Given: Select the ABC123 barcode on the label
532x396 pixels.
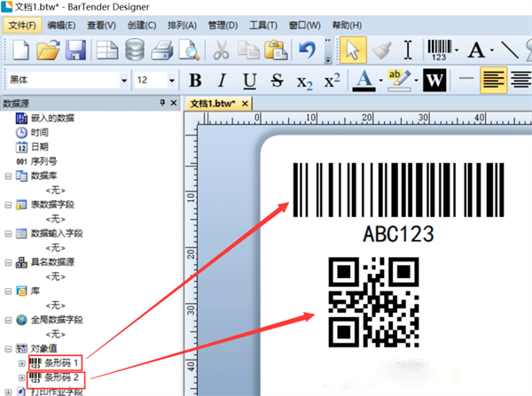Looking at the screenshot, I should (398, 190).
